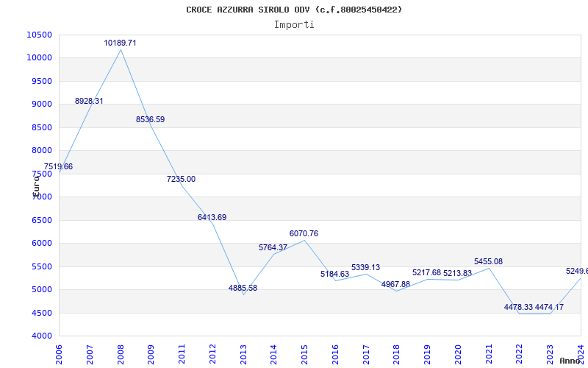Screen dimensions: 588x368
Task: Click the y-axis value 5500
Action: point(41,266)
